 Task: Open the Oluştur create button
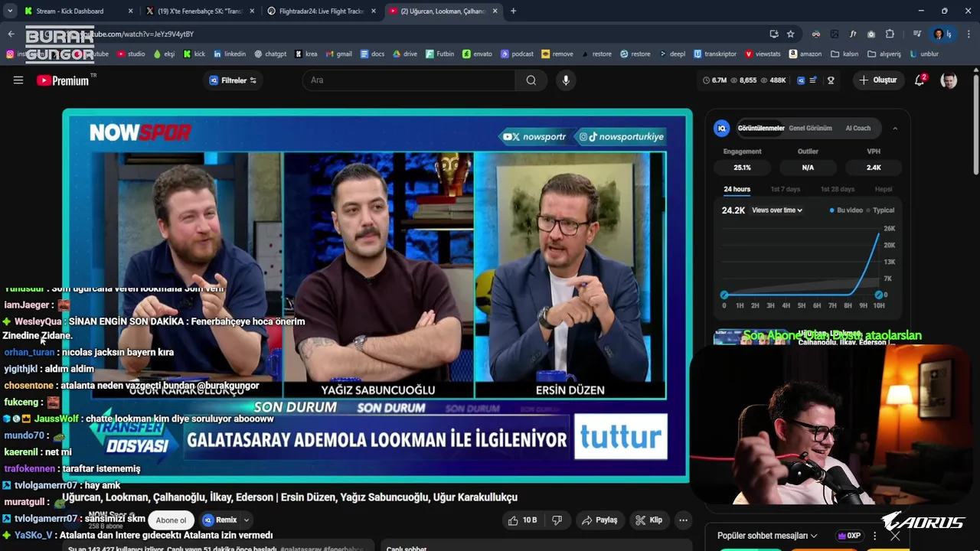(879, 80)
